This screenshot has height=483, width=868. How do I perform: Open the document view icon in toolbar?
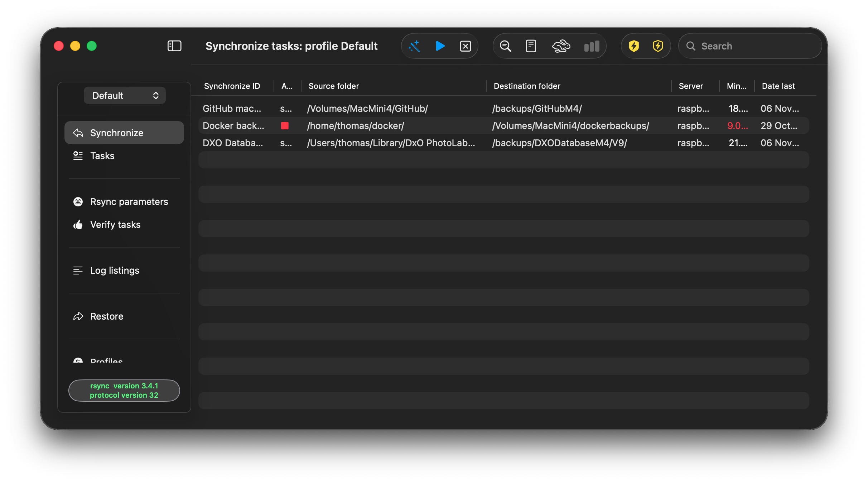(x=531, y=46)
